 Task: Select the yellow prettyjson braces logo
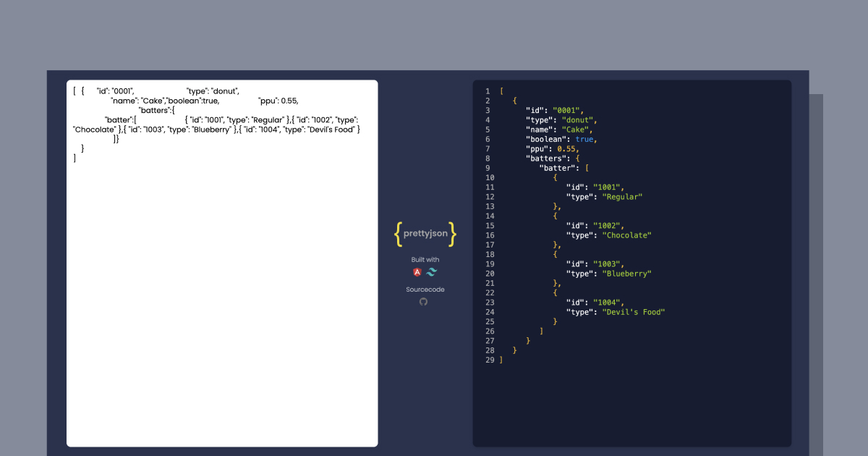pyautogui.click(x=425, y=233)
